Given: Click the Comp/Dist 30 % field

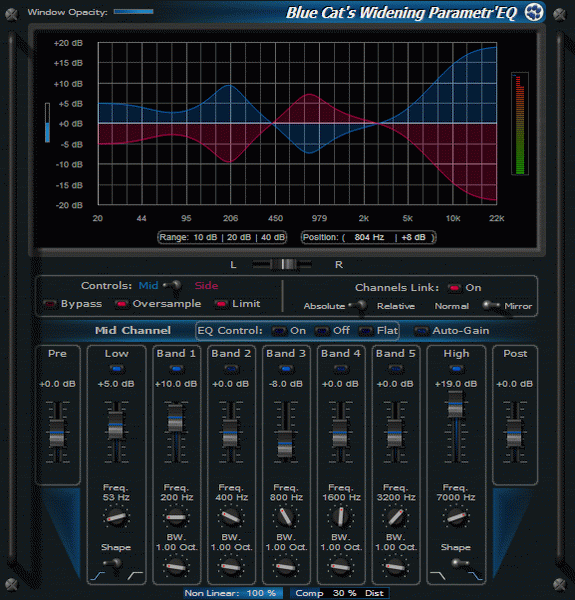Looking at the screenshot, I should (x=340, y=593).
